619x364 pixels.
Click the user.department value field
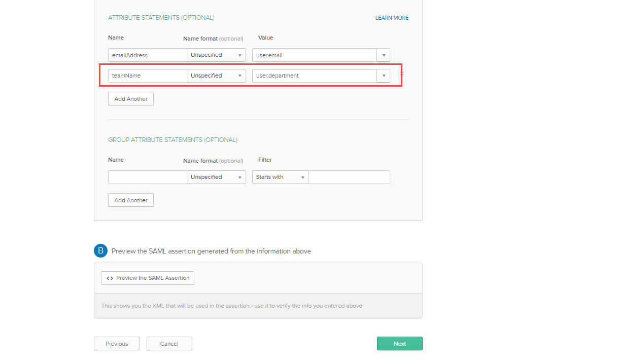pyautogui.click(x=314, y=76)
